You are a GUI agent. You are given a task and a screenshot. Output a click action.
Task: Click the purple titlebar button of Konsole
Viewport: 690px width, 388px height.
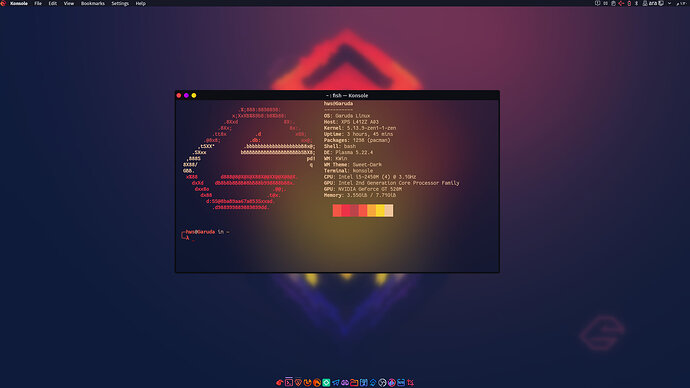click(x=186, y=95)
